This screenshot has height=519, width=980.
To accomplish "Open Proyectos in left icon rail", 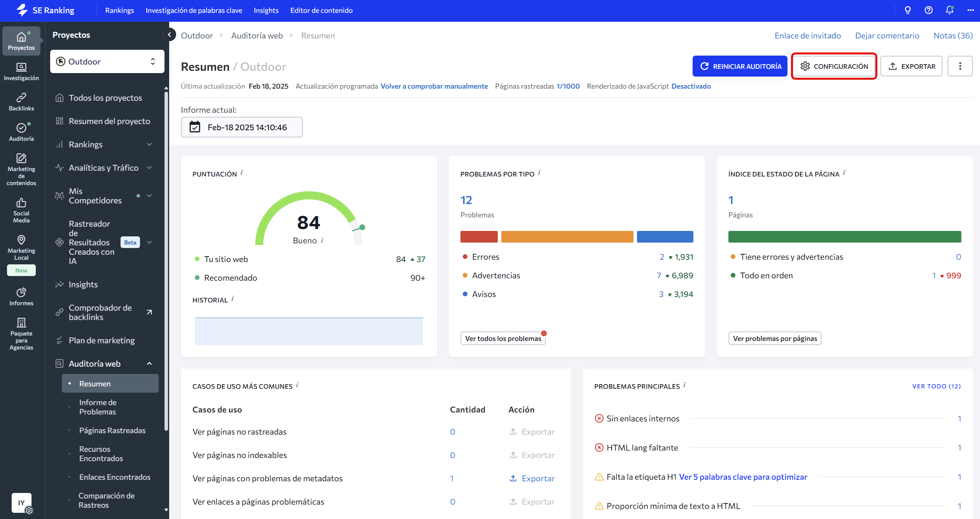I will click(21, 41).
